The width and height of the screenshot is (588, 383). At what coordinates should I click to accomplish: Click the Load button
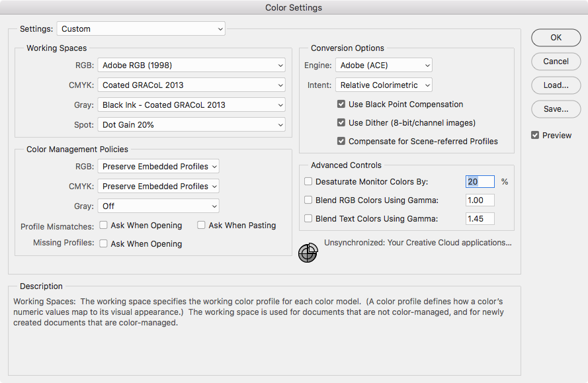556,85
